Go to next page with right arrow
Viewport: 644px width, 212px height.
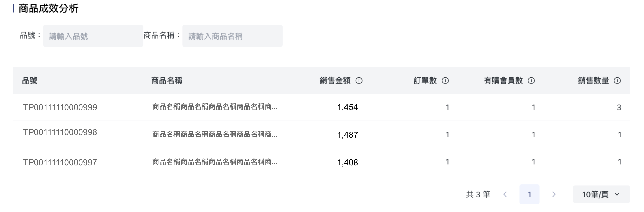click(554, 194)
